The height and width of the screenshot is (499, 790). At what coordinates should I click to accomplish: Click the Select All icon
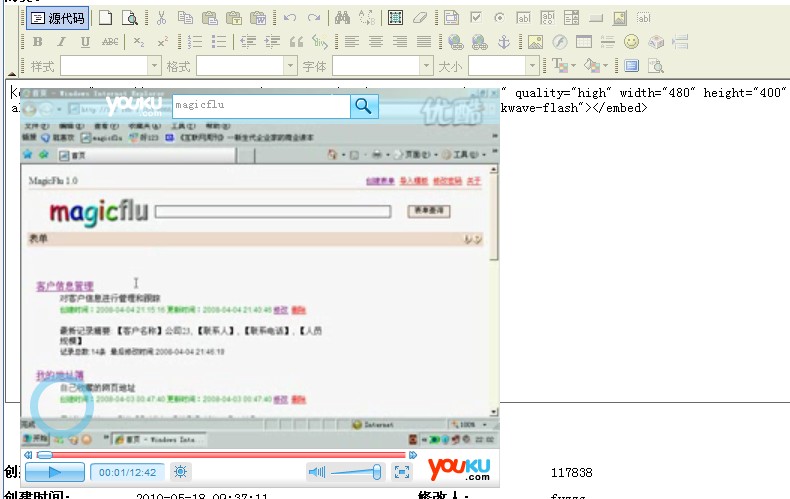[396, 18]
